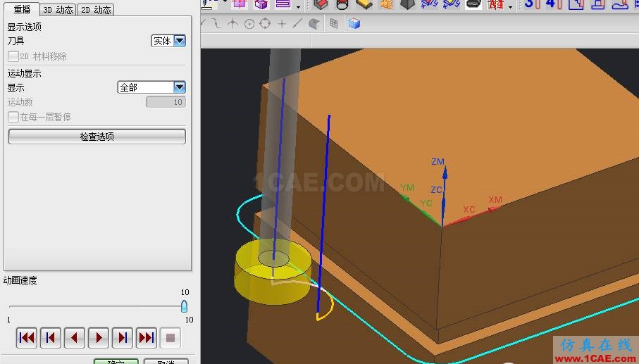
Task: Click the plus existing point snap icon
Action: click(x=282, y=24)
